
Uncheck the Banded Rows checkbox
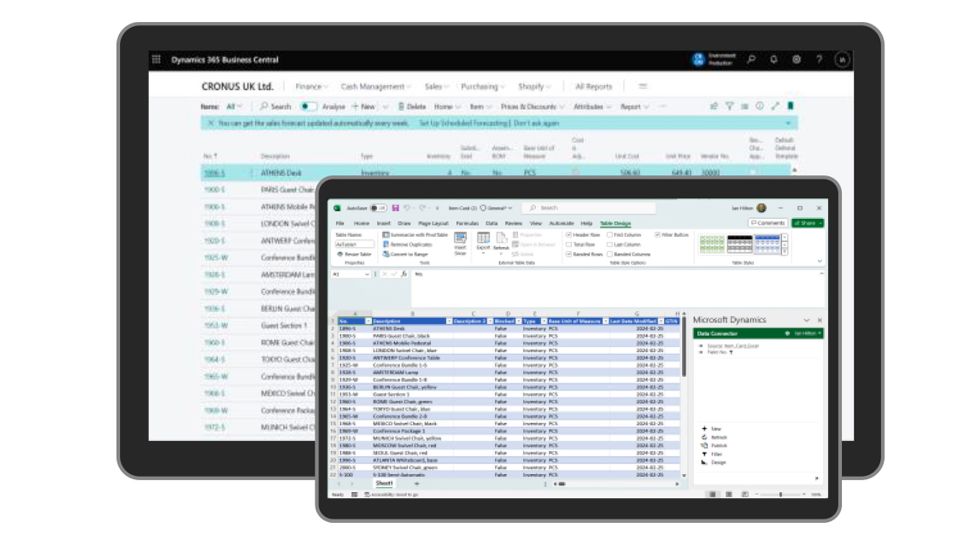point(568,255)
